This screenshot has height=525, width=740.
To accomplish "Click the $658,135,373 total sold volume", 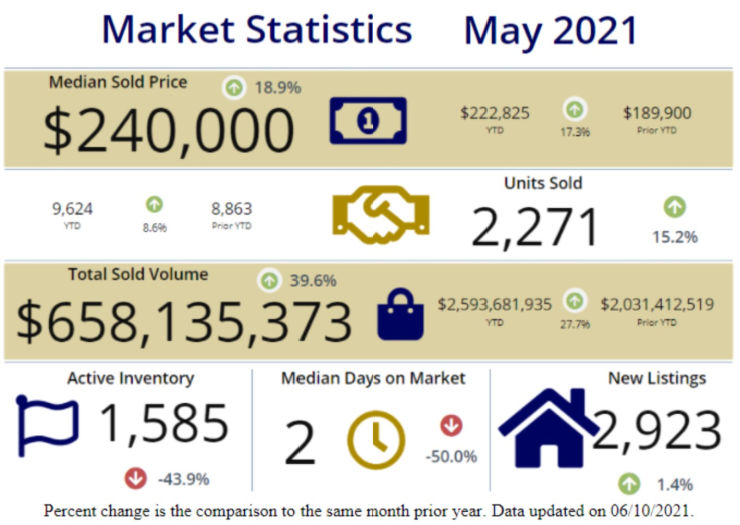I will [x=184, y=321].
